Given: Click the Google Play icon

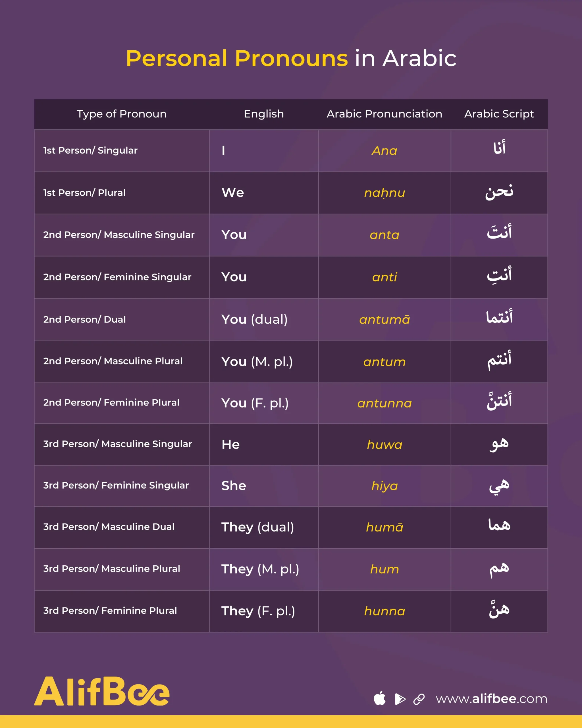Looking at the screenshot, I should coord(400,699).
